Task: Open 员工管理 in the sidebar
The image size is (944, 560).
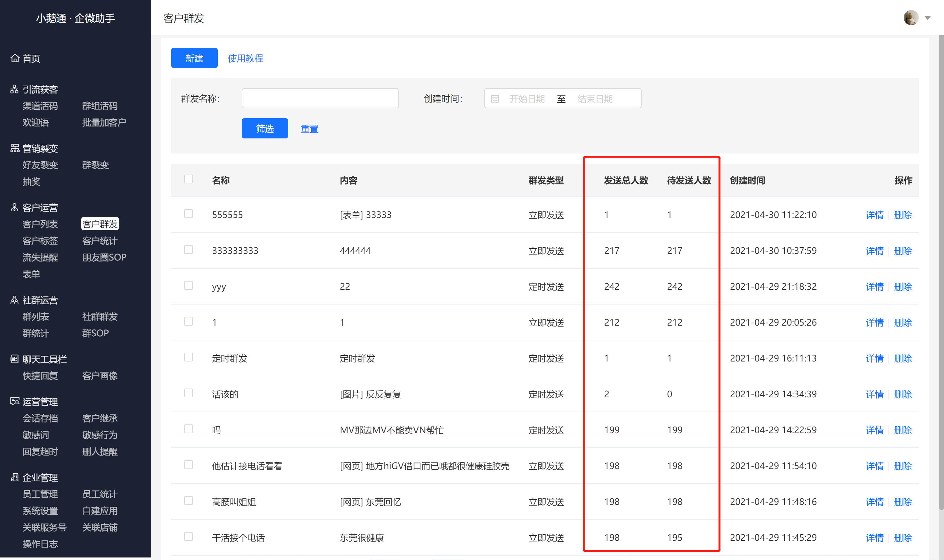Action: [40, 494]
